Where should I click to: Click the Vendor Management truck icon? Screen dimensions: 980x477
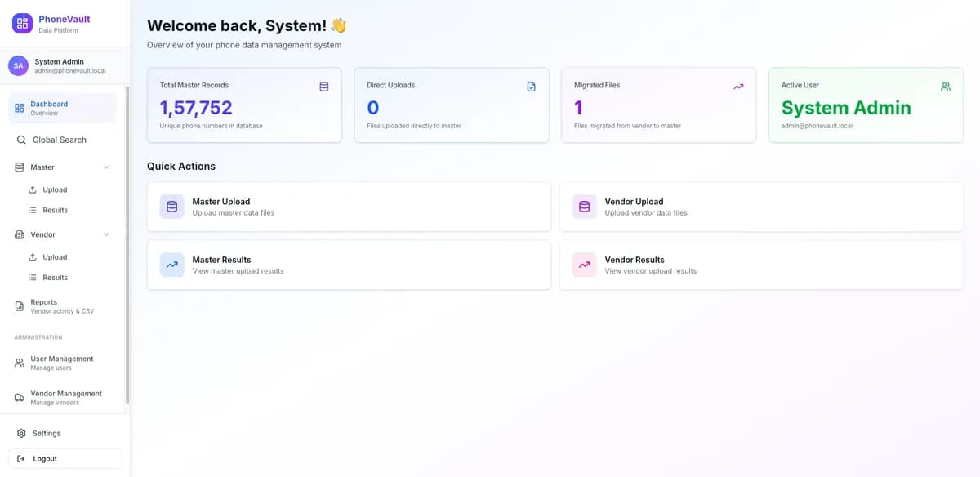tap(20, 398)
